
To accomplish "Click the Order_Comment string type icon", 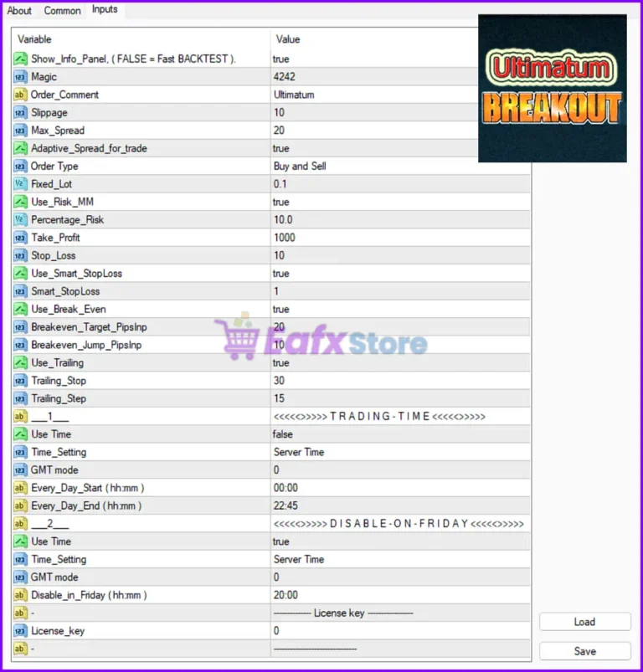I will click(20, 95).
